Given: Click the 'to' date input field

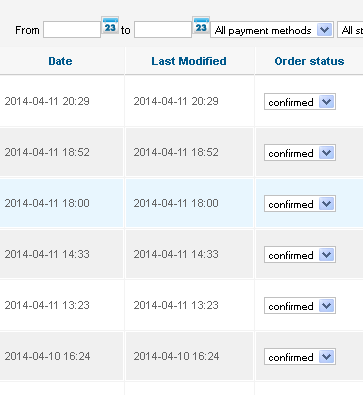Looking at the screenshot, I should (x=163, y=30).
